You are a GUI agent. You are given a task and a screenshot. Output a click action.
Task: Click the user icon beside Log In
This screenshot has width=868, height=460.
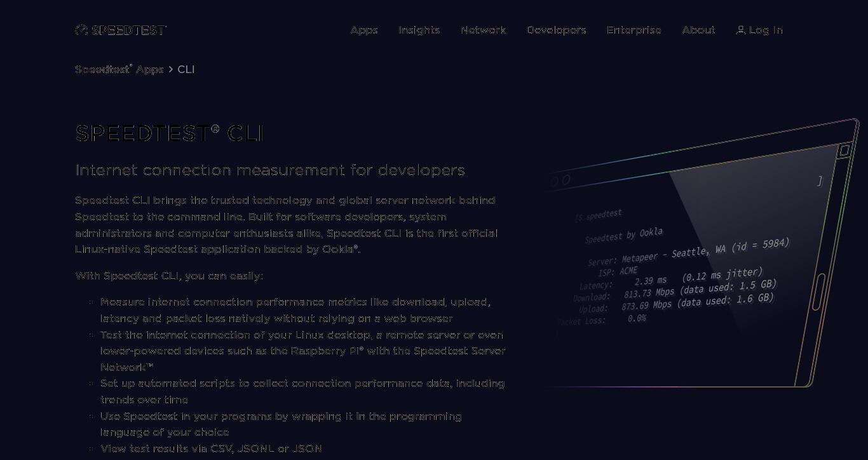740,30
